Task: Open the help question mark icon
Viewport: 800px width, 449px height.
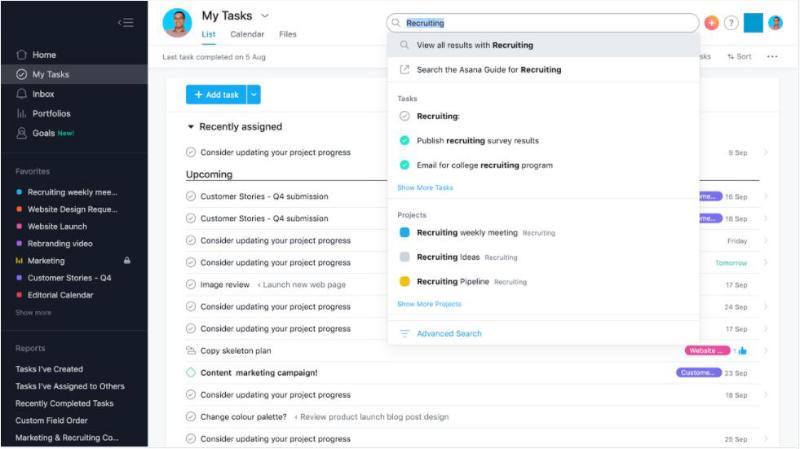Action: point(731,23)
